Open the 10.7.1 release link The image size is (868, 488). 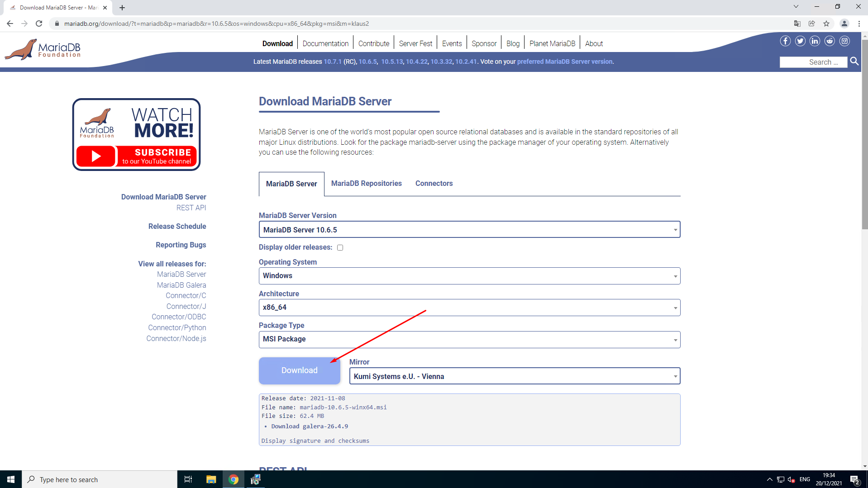tap(333, 62)
